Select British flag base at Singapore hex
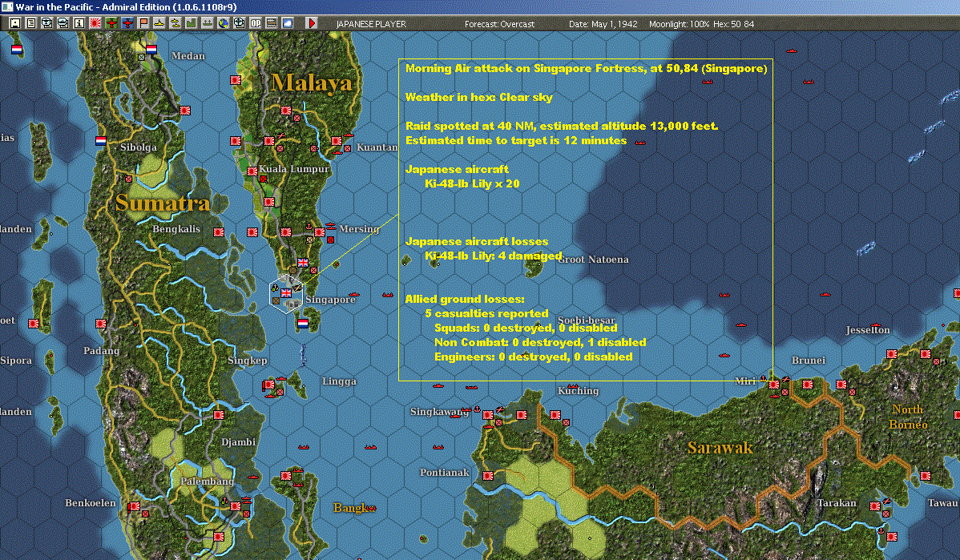 286,293
